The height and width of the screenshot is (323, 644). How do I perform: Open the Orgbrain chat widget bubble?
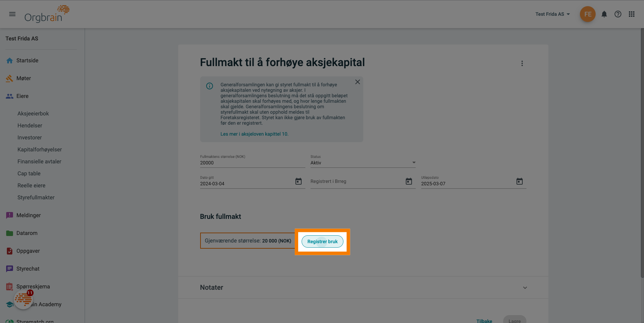pyautogui.click(x=23, y=300)
